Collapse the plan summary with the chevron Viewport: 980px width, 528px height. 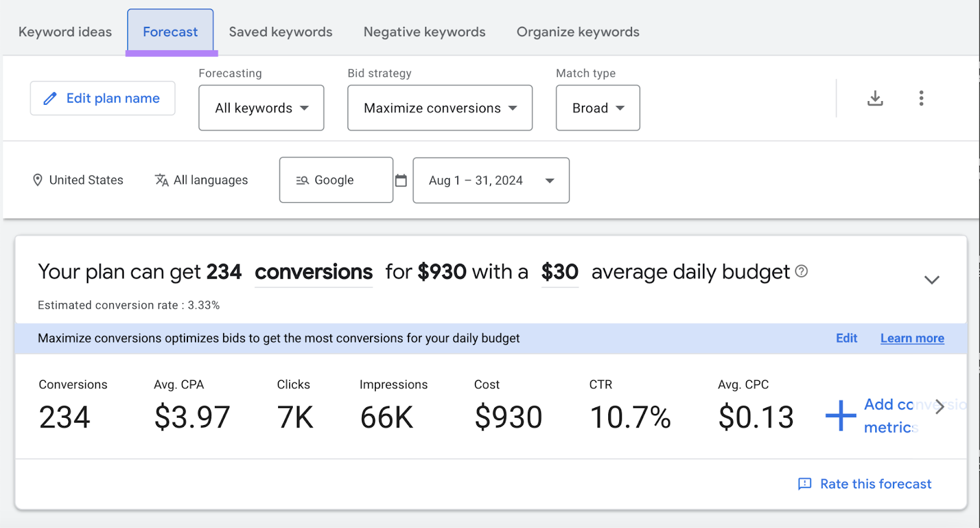932,280
